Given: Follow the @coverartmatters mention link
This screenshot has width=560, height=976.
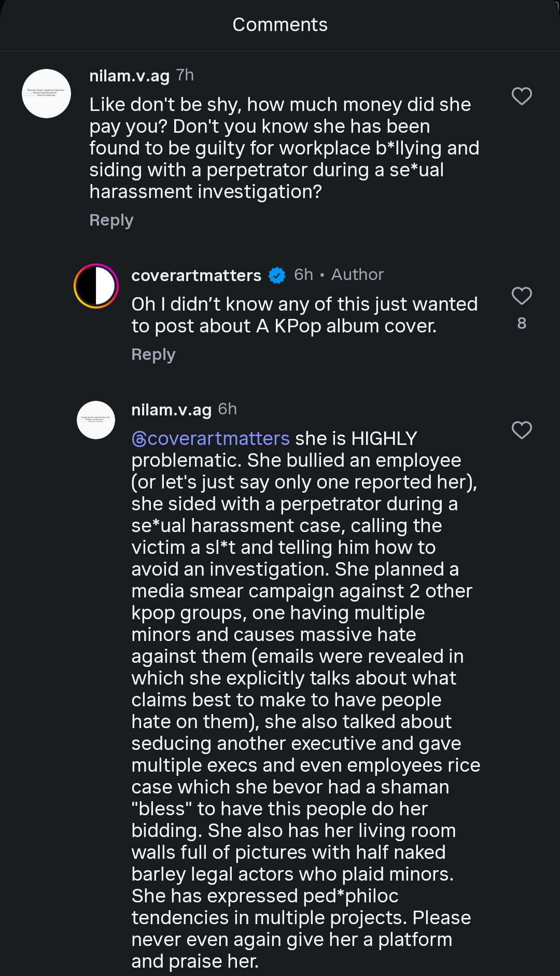Looking at the screenshot, I should [x=211, y=439].
